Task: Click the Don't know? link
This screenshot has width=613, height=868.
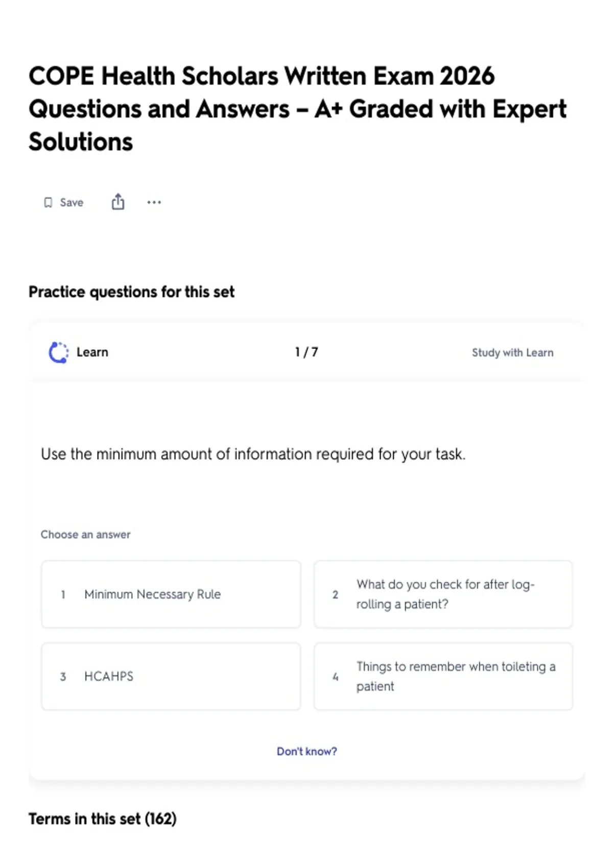Action: (306, 752)
